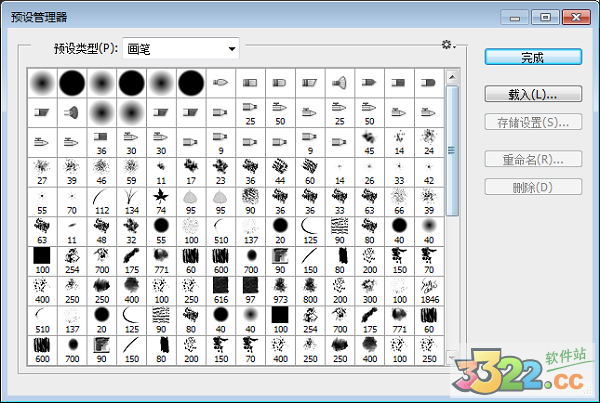The image size is (600, 403).
Task: Click the brush list scrollbar down arrow
Action: [x=452, y=357]
